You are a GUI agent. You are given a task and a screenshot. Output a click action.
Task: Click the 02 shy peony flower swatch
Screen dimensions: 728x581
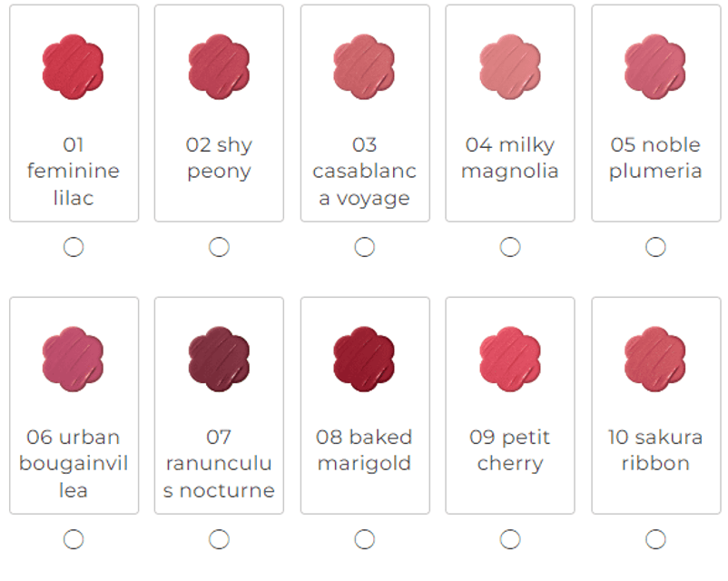(x=219, y=66)
